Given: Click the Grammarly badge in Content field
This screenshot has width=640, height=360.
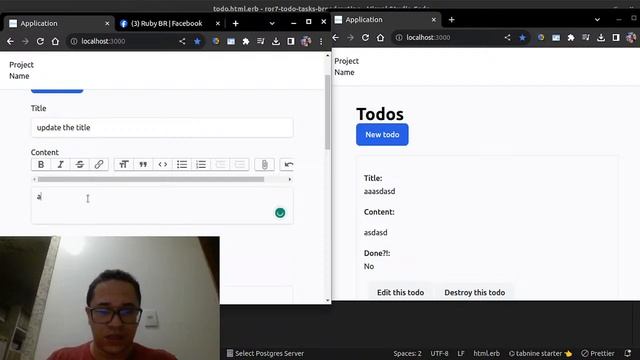Looking at the screenshot, I should [x=280, y=213].
